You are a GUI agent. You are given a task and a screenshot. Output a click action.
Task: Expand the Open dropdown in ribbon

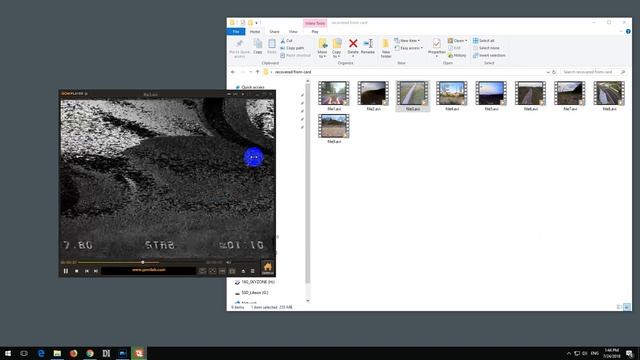point(458,41)
